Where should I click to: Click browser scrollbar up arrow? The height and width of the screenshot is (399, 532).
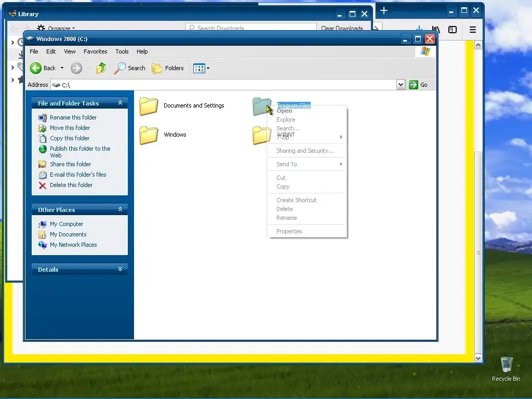pos(478,45)
